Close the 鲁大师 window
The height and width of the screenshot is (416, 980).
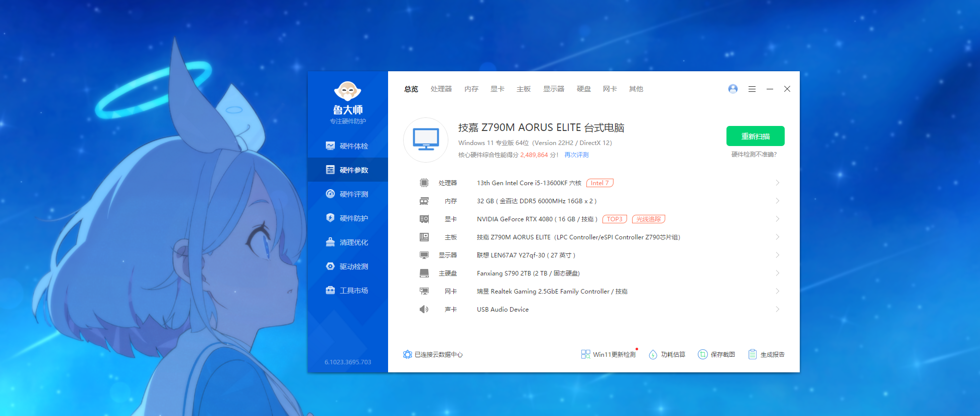coord(787,89)
